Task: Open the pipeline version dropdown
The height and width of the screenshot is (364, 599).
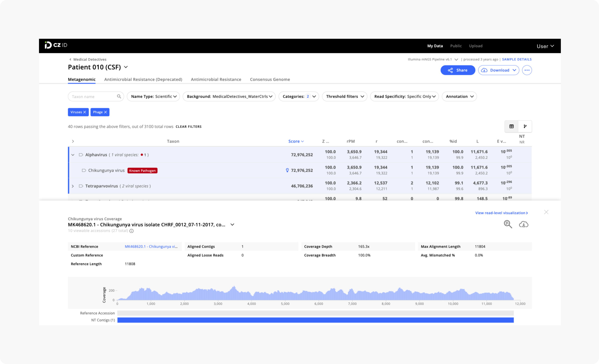Action: (x=456, y=59)
